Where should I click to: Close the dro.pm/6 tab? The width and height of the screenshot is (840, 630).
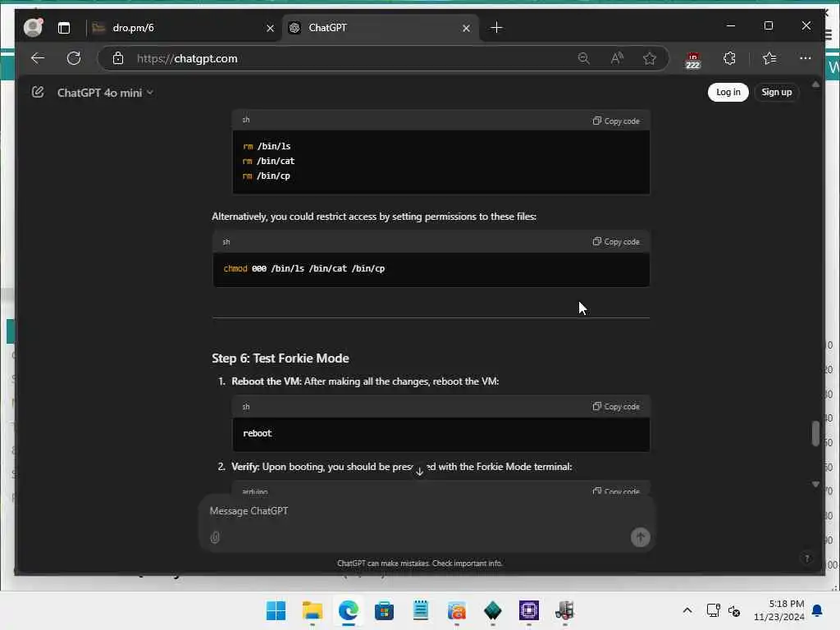click(270, 28)
